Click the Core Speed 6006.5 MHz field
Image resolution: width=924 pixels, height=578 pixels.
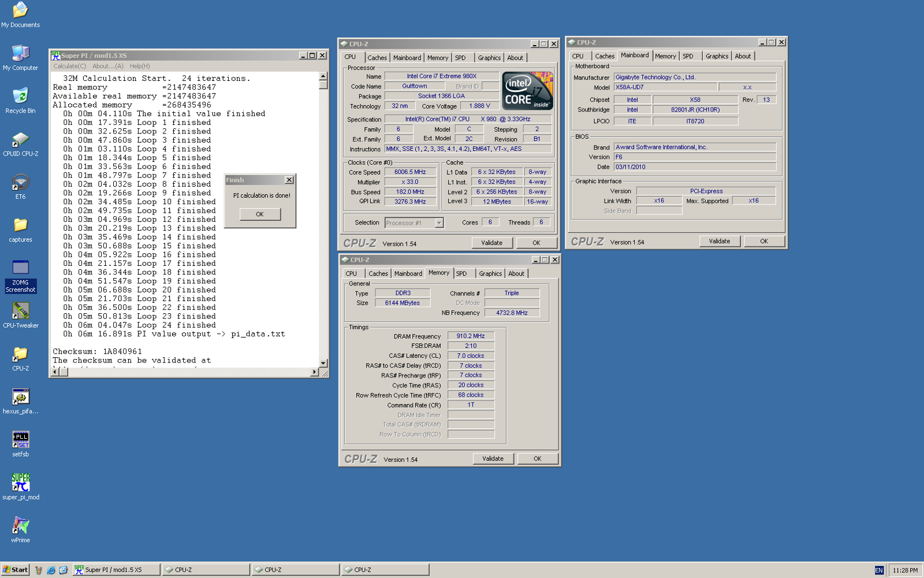pyautogui.click(x=410, y=172)
